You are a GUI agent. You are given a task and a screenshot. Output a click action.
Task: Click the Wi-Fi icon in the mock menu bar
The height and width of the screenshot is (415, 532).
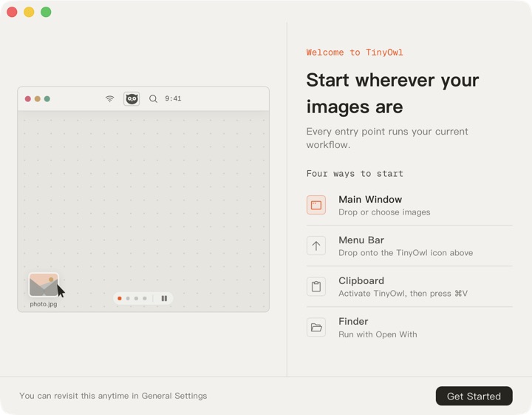pos(109,99)
